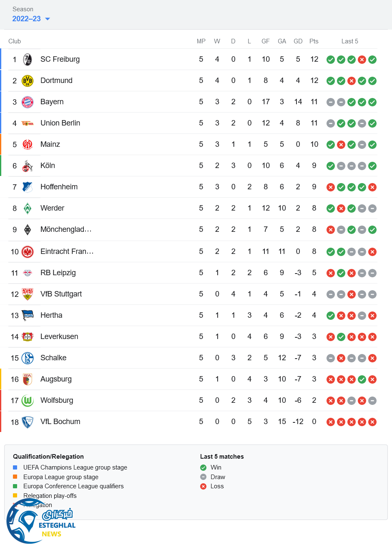Click the Schalke blue crest
Viewport: 392px width, 555px height.
tap(28, 358)
